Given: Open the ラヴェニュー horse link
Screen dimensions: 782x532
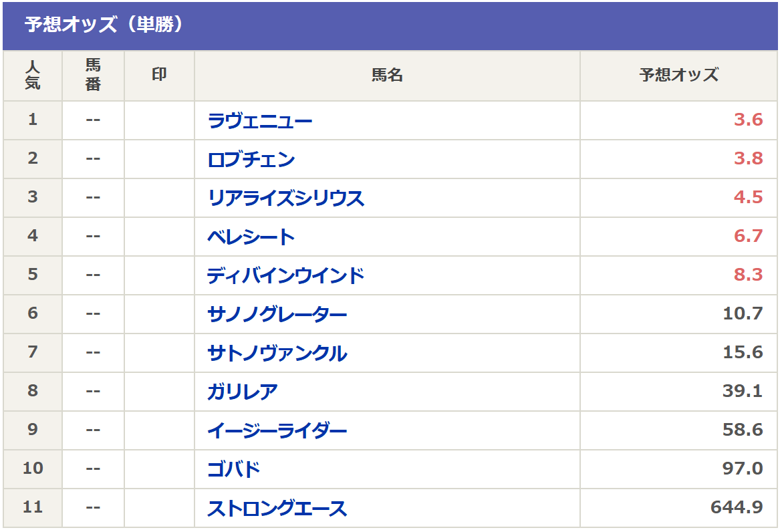Looking at the screenshot, I should 260,121.
